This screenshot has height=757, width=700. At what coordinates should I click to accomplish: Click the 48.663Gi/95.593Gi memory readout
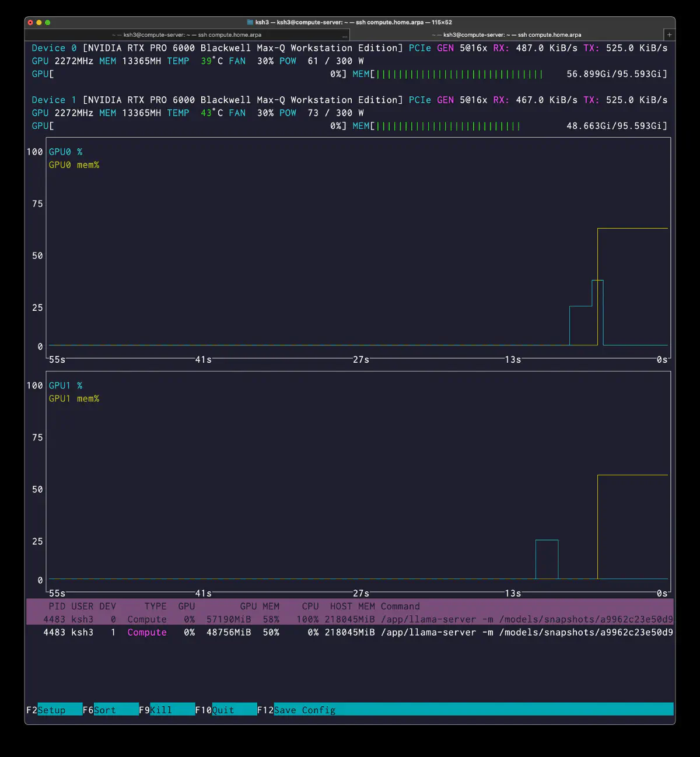coord(614,126)
